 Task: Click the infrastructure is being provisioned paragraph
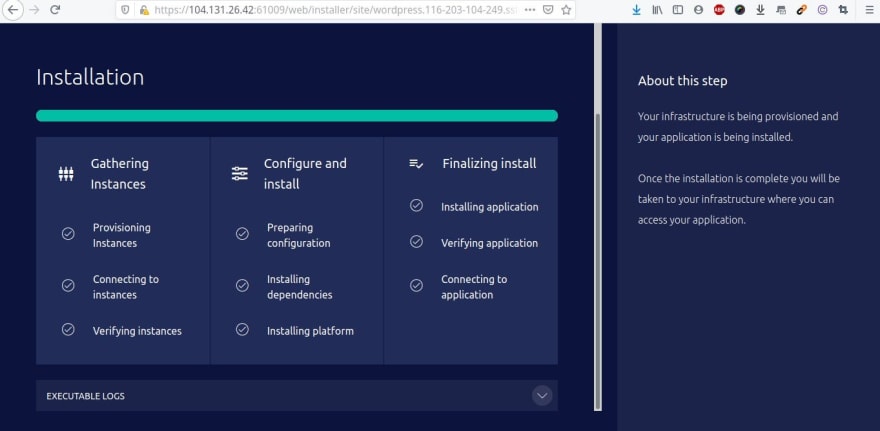pyautogui.click(x=738, y=127)
